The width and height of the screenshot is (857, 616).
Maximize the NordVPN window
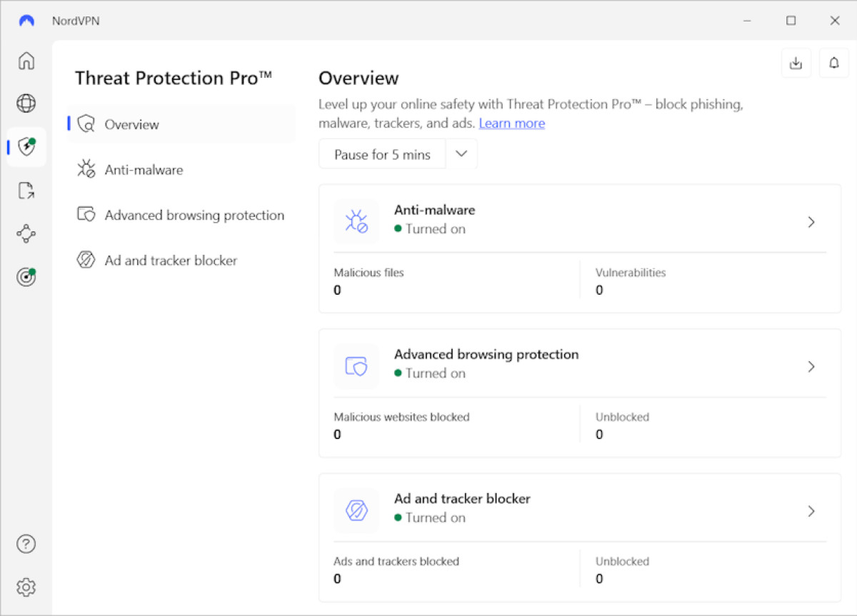[791, 21]
